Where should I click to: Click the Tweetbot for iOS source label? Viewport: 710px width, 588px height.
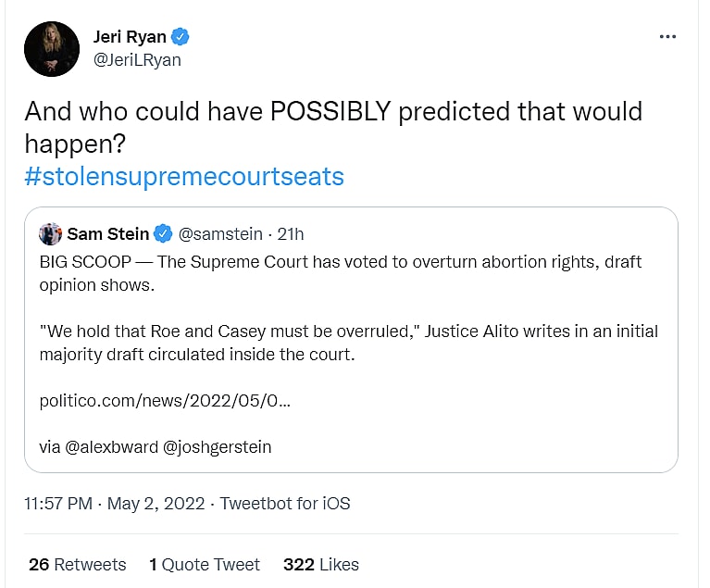284,504
